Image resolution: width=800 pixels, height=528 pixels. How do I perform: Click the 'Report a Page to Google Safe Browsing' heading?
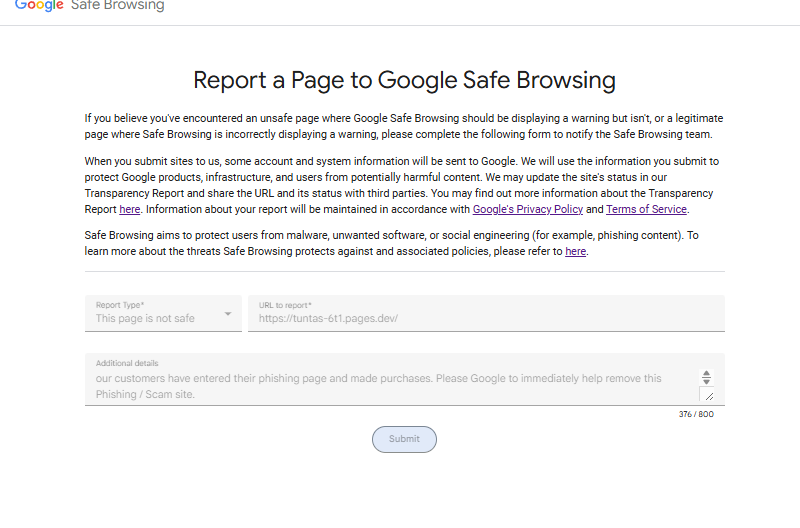[x=405, y=80]
